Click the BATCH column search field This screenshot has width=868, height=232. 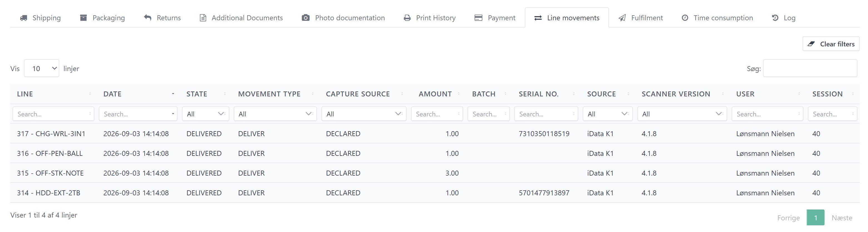pos(489,114)
